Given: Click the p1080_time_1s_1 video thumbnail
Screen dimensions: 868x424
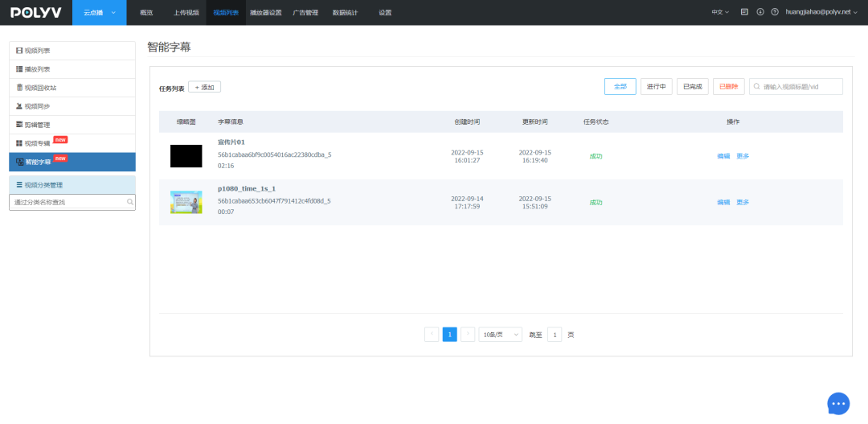Looking at the screenshot, I should point(186,202).
